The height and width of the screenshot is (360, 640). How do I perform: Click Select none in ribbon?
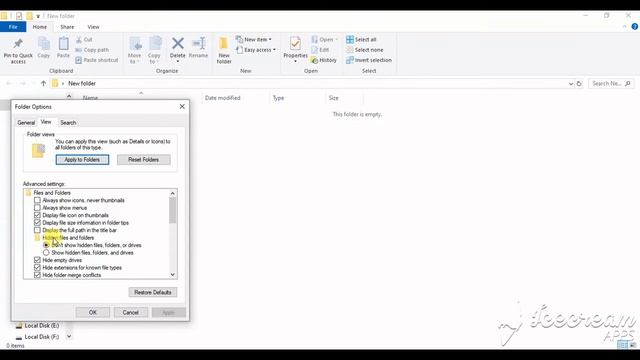tap(365, 50)
